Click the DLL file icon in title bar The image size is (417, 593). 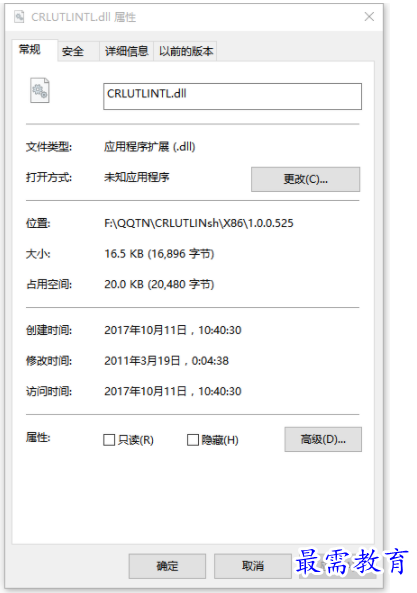[19, 17]
